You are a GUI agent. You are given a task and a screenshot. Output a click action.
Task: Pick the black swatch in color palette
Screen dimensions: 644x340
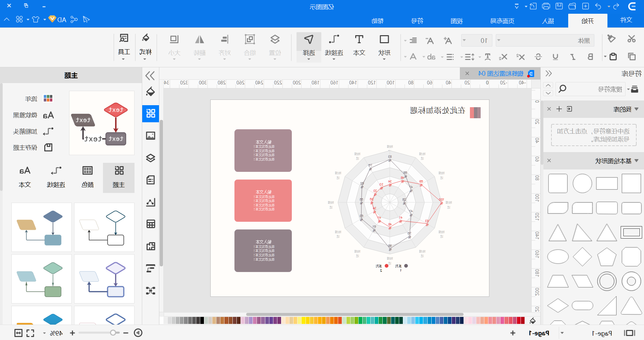202,320
